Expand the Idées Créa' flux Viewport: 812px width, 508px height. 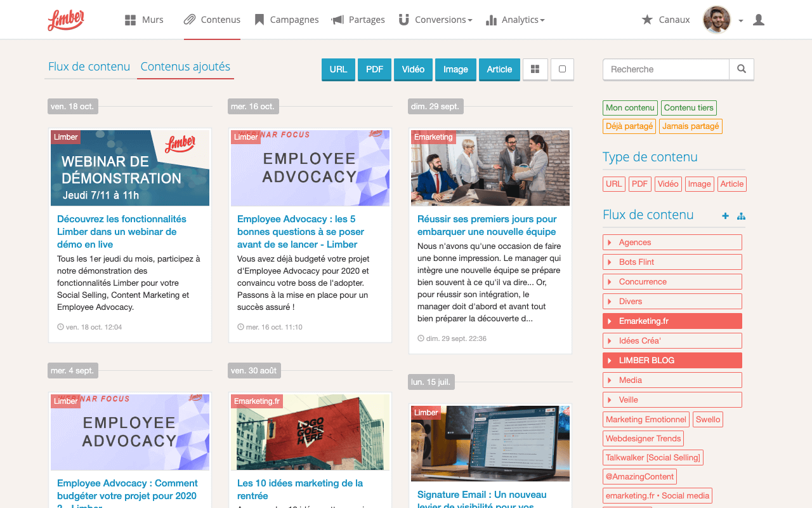pyautogui.click(x=672, y=341)
